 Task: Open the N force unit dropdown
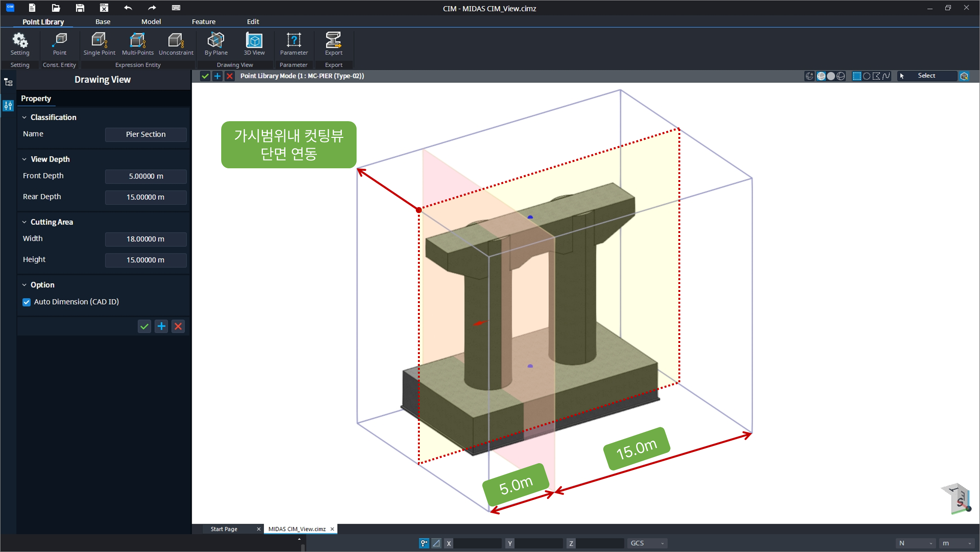[915, 543]
